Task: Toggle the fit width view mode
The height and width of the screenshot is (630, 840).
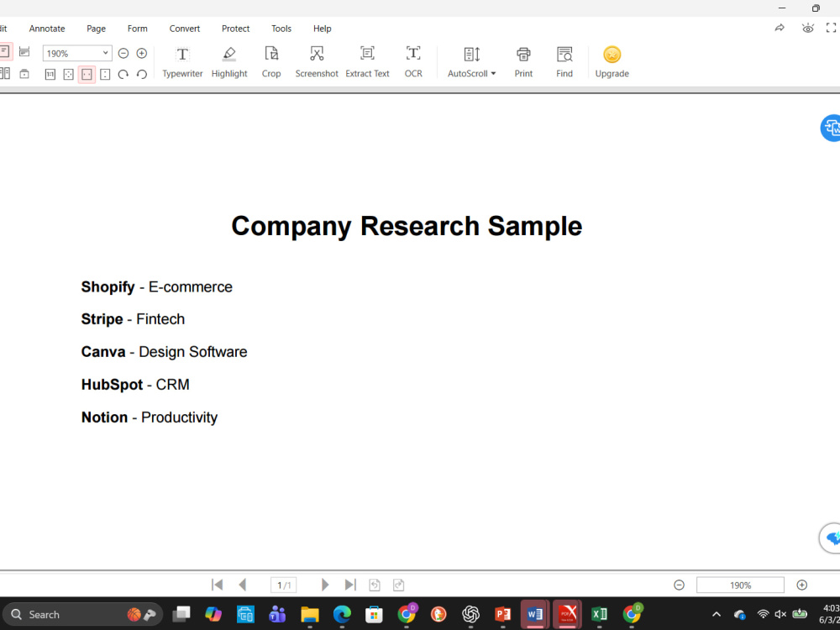Action: point(87,75)
